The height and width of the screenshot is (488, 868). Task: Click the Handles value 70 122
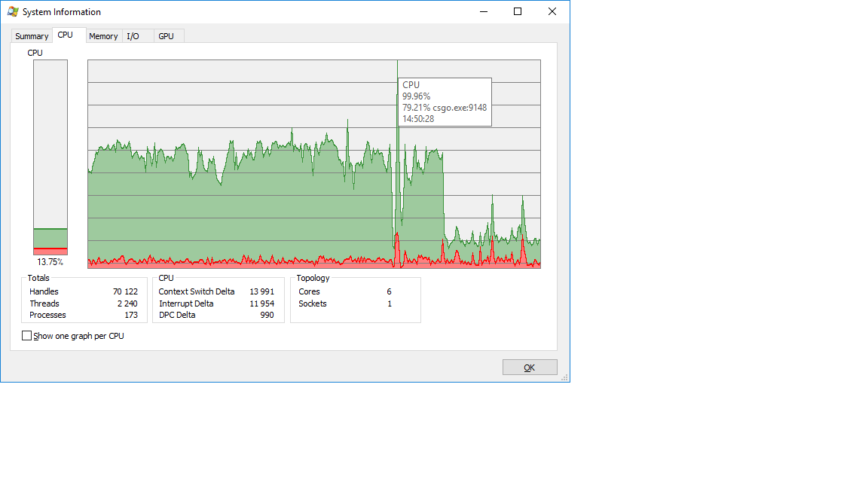click(125, 291)
